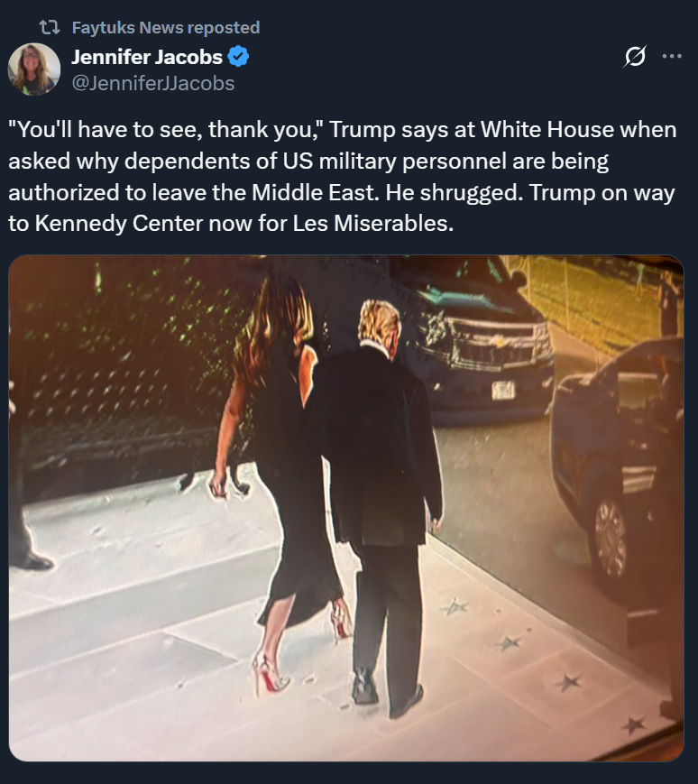Click the blue verified checkmark badge

tap(238, 57)
